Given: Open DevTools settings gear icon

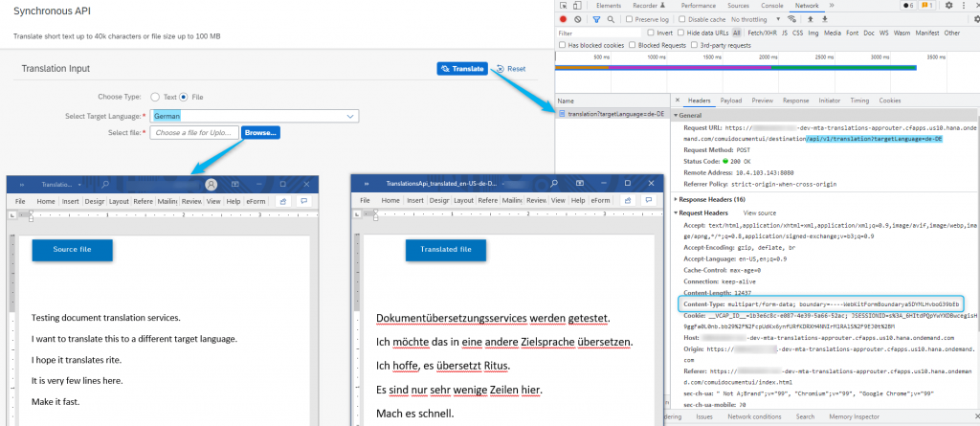Looking at the screenshot, I should click(x=948, y=6).
